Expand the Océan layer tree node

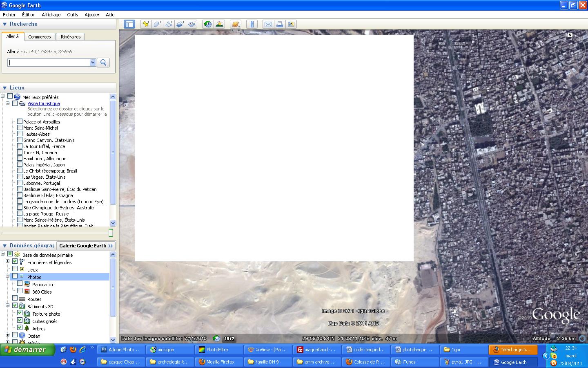7,335
